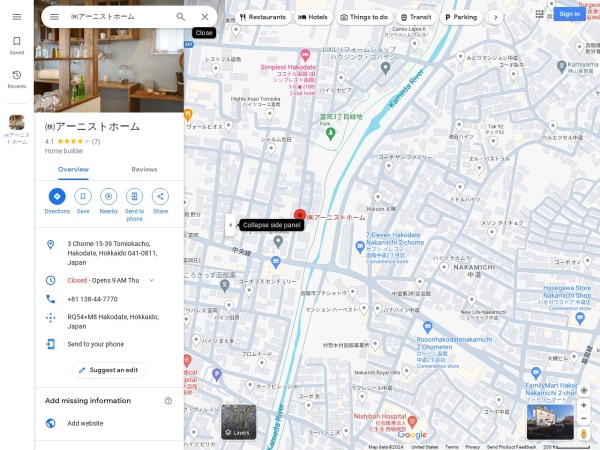Select FamilyMart Hakodate Nakamichi marker

click(536, 372)
